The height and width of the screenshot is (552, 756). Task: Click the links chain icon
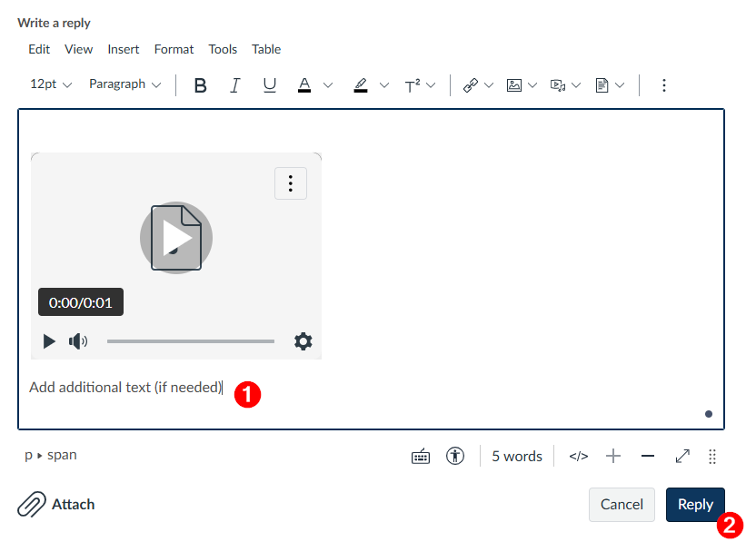(x=471, y=85)
